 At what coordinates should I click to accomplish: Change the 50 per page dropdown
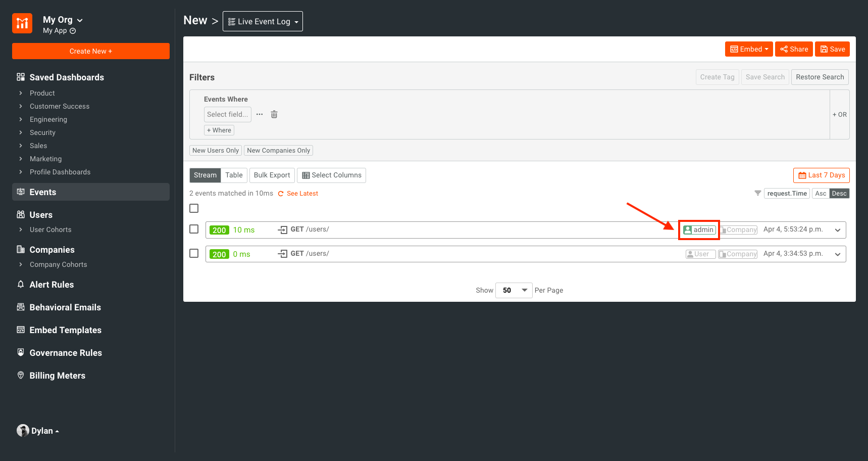tap(514, 290)
